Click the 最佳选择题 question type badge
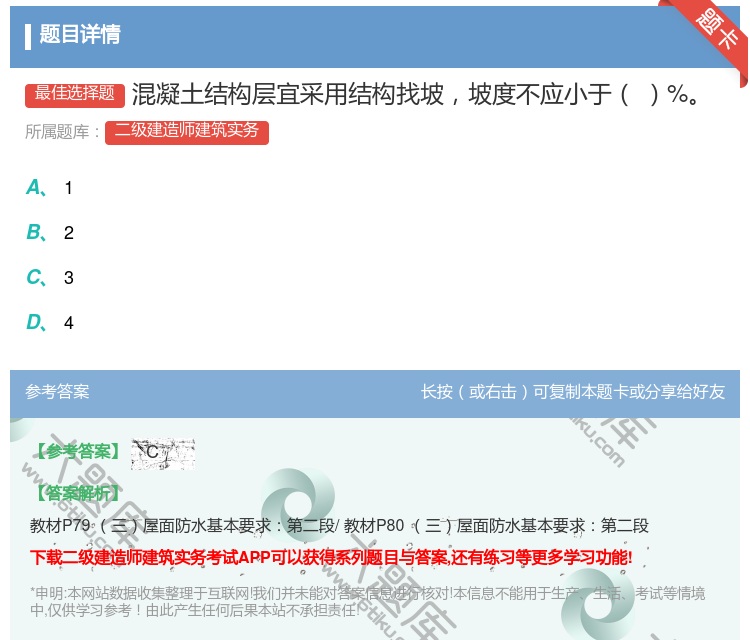This screenshot has height=640, width=750. 75,95
